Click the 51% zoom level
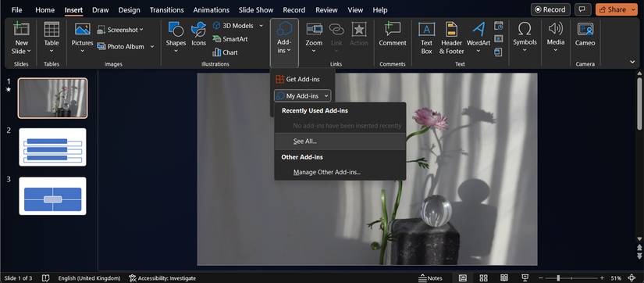The height and width of the screenshot is (283, 644). pyautogui.click(x=616, y=278)
